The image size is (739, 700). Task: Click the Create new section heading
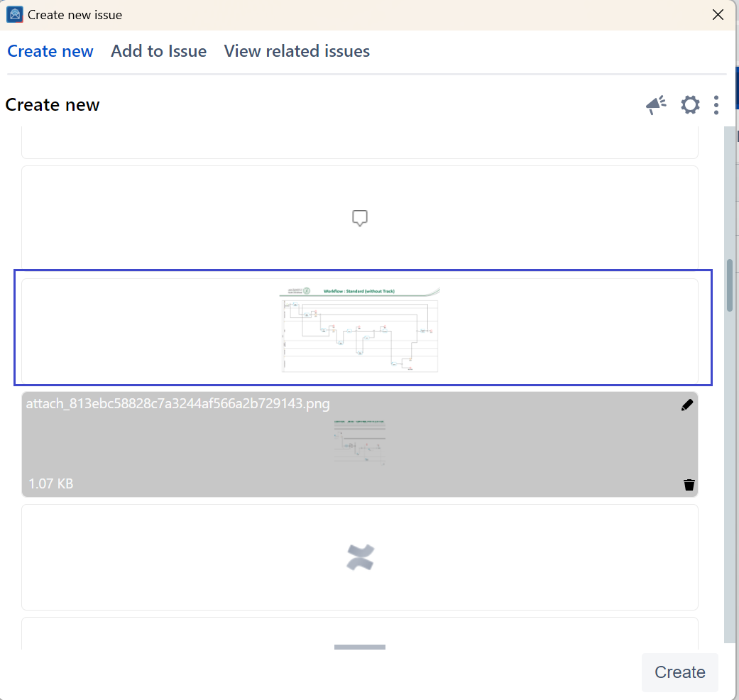click(53, 105)
